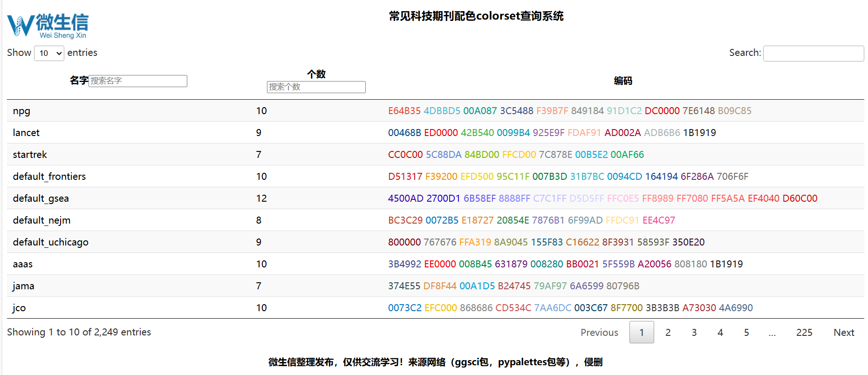868x375 pixels.
Task: Click color code DC0000 in npg row
Action: [x=662, y=111]
